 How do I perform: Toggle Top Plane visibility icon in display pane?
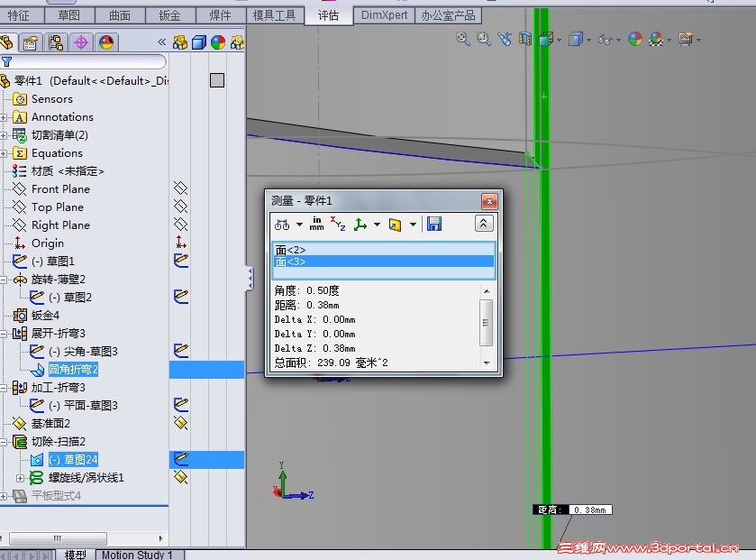(180, 207)
